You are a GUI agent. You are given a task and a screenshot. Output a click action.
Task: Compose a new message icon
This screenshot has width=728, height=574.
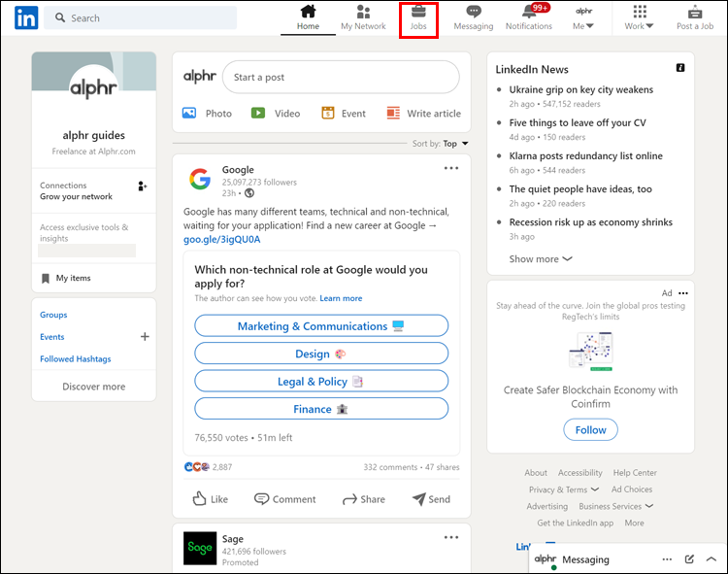point(689,559)
